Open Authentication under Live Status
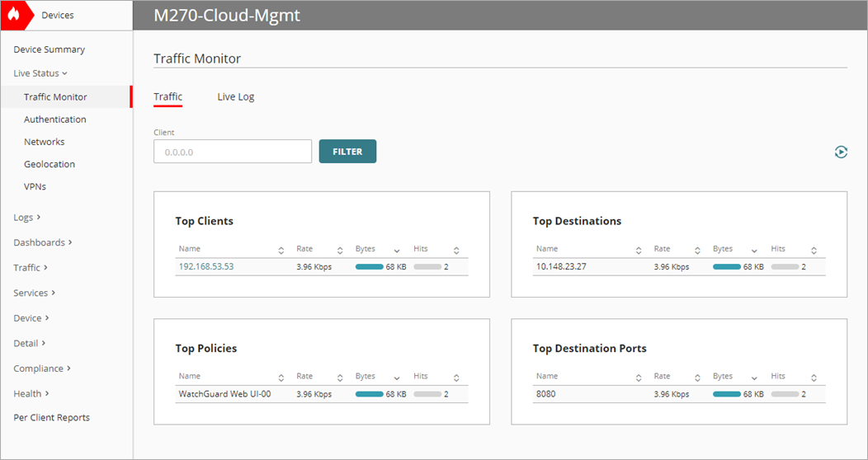The image size is (868, 460). [x=54, y=120]
